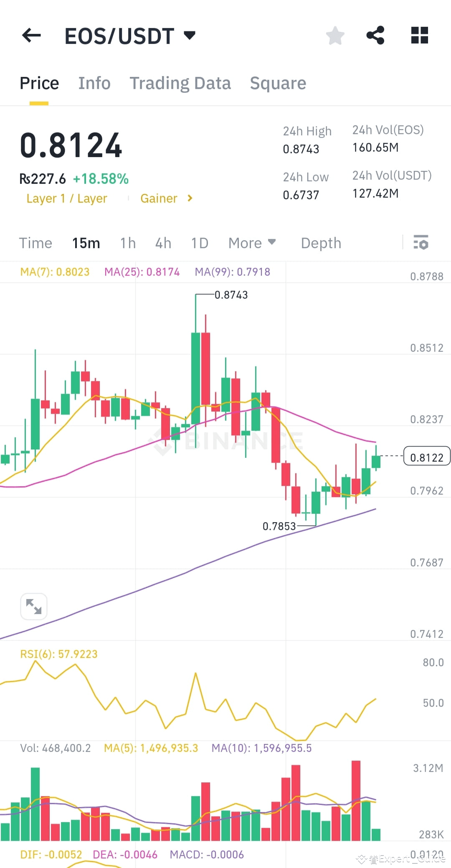The height and width of the screenshot is (868, 451).
Task: Go back using the back arrow
Action: pos(30,36)
